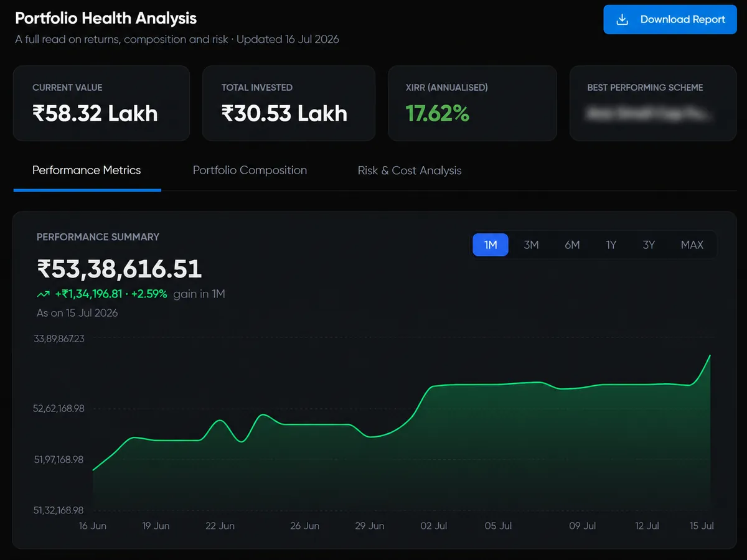The height and width of the screenshot is (560, 747).
Task: Select the 1M time range
Action: pyautogui.click(x=491, y=245)
